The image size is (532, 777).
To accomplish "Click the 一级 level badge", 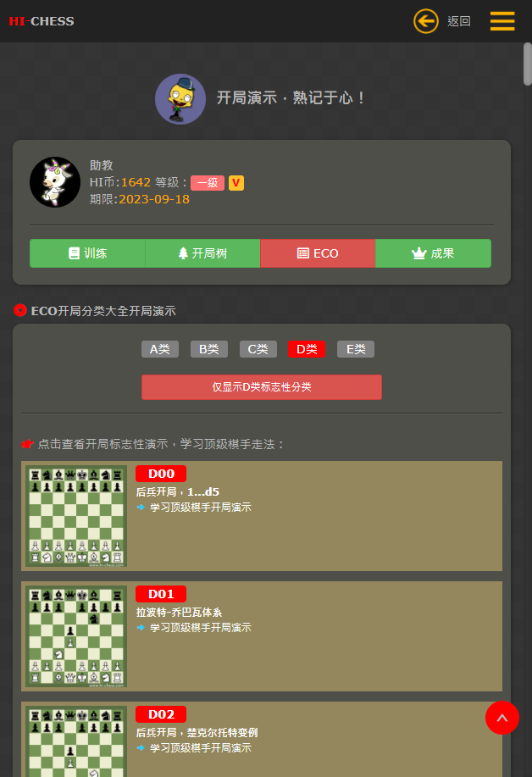I will (208, 183).
